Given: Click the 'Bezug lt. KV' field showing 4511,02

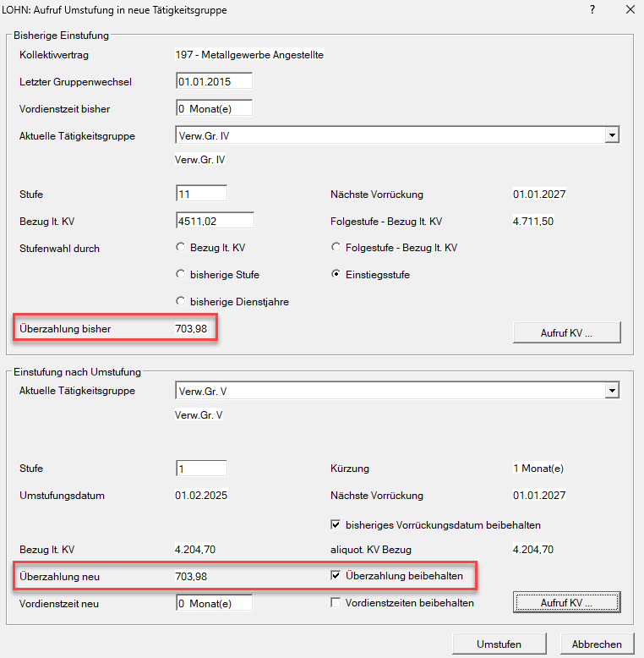Looking at the screenshot, I should click(x=214, y=221).
